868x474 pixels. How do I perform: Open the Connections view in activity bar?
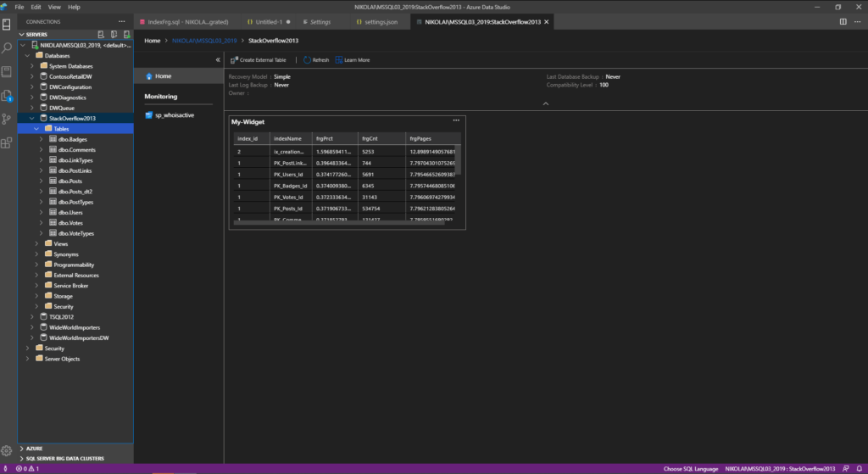[x=7, y=25]
